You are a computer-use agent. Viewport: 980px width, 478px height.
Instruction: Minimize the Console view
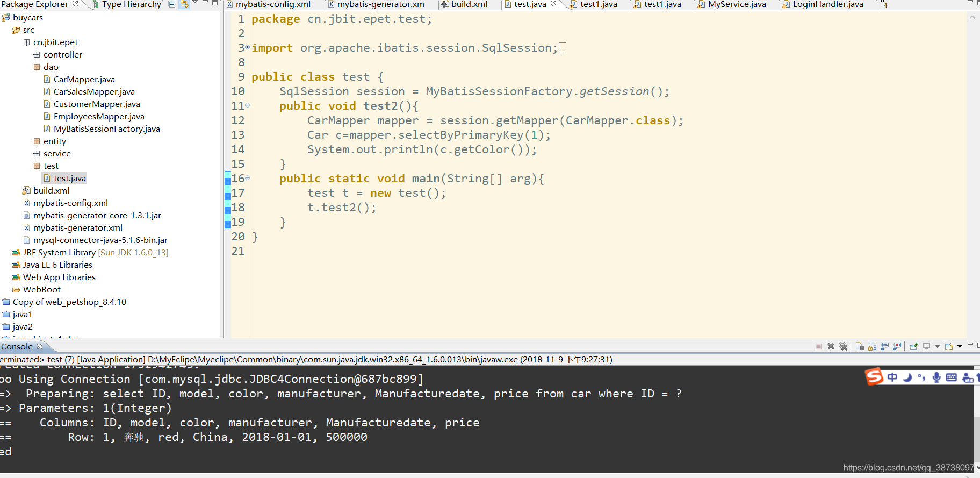pos(970,344)
